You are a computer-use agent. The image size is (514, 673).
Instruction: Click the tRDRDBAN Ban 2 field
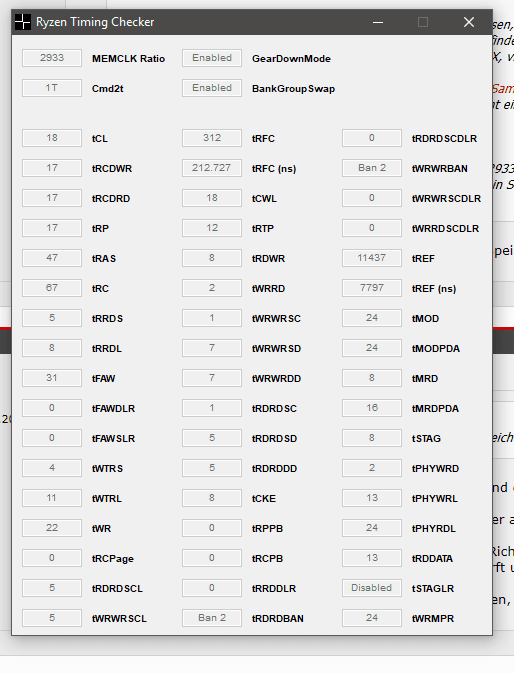tap(212, 618)
